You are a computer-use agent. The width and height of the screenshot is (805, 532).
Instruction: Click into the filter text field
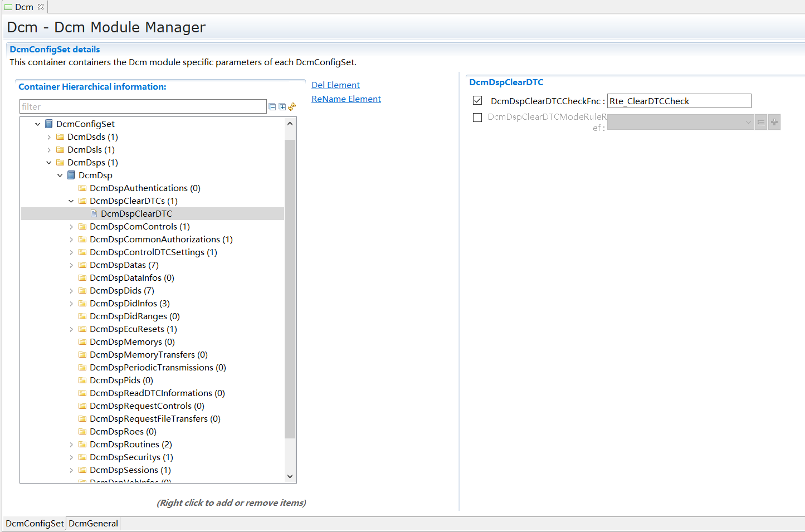click(143, 107)
